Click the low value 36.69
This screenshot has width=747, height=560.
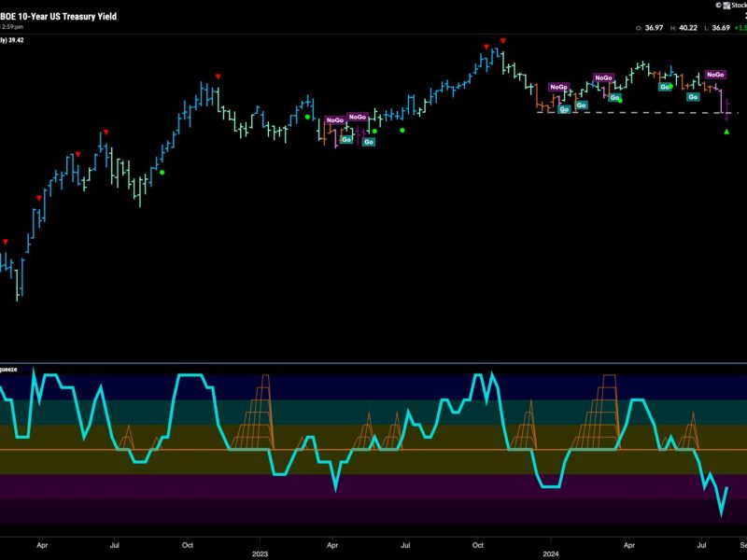click(721, 28)
